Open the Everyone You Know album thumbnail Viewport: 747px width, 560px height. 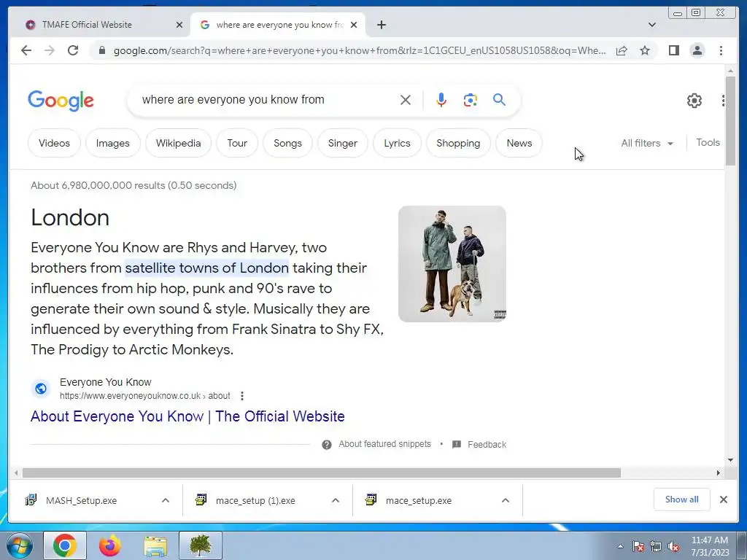[452, 264]
